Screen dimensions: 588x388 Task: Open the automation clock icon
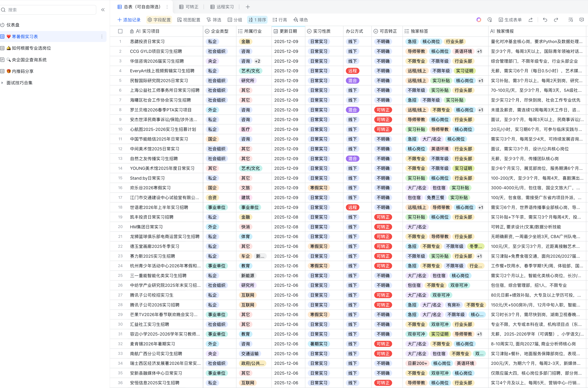(489, 20)
